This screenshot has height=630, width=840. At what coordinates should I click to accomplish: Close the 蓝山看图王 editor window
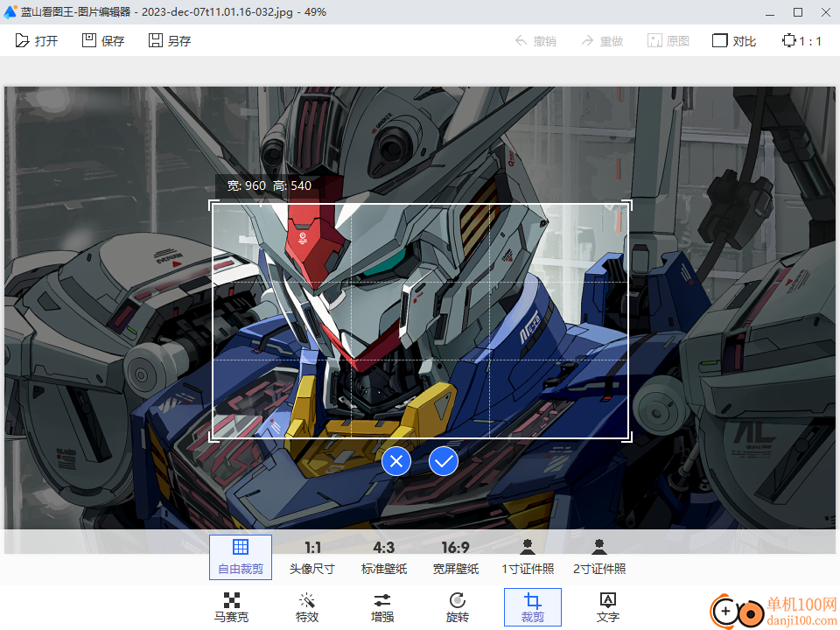point(825,12)
